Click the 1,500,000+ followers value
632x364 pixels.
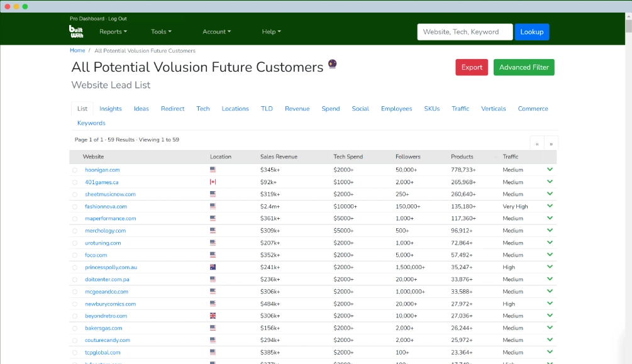pyautogui.click(x=410, y=267)
